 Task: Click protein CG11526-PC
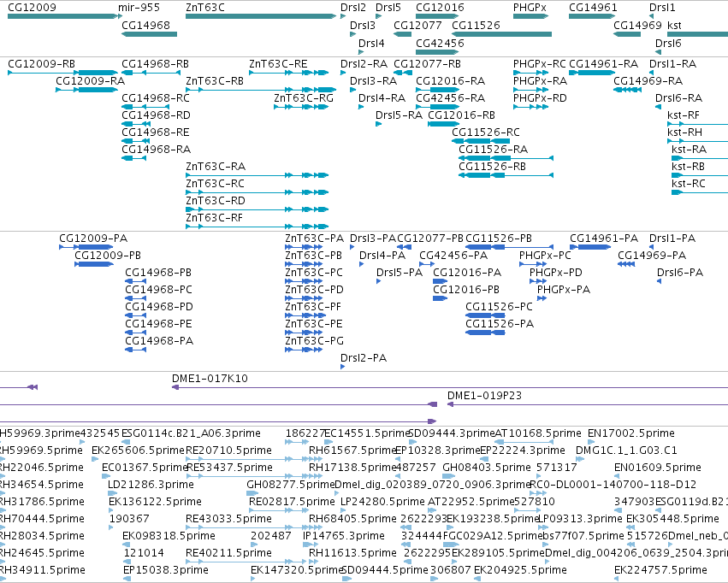(485, 315)
